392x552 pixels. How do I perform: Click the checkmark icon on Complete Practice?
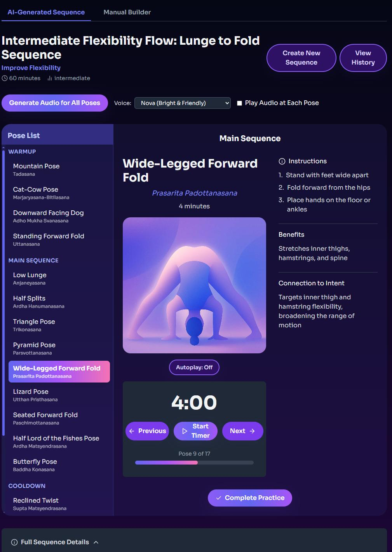click(x=219, y=498)
